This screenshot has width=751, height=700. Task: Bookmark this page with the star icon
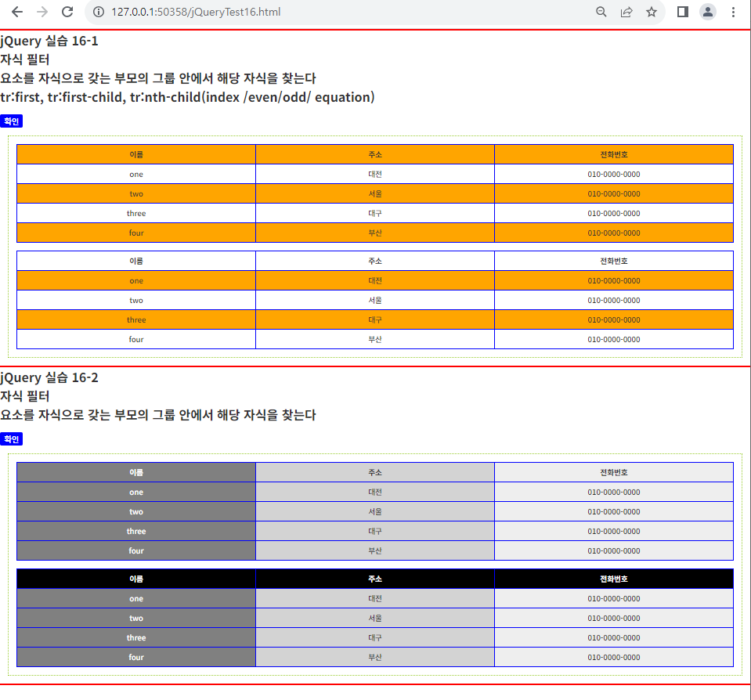(x=652, y=12)
